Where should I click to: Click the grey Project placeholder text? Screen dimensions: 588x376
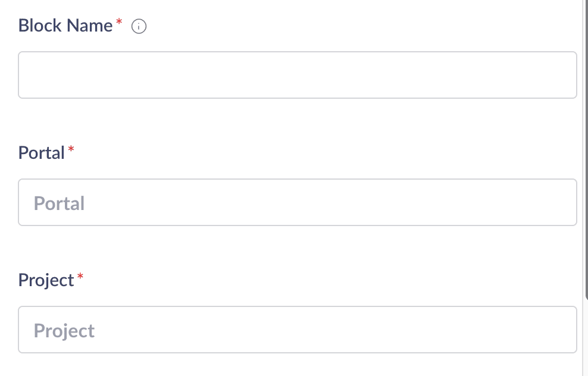coord(64,331)
